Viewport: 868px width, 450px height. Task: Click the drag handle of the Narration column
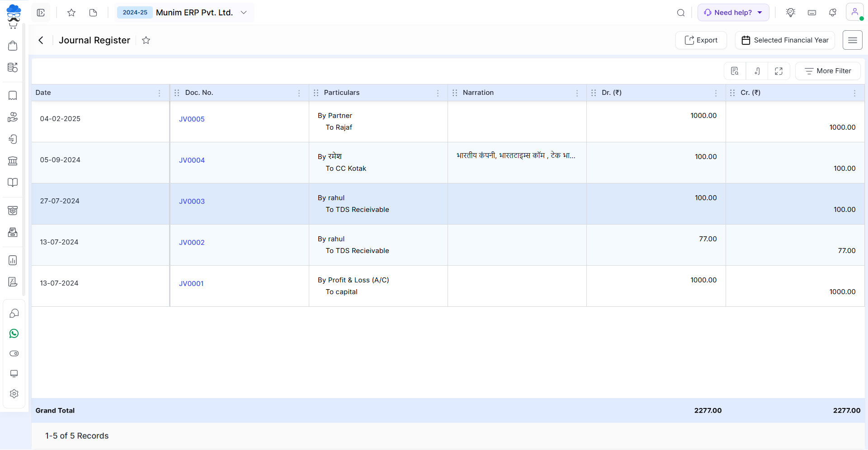[x=455, y=93]
